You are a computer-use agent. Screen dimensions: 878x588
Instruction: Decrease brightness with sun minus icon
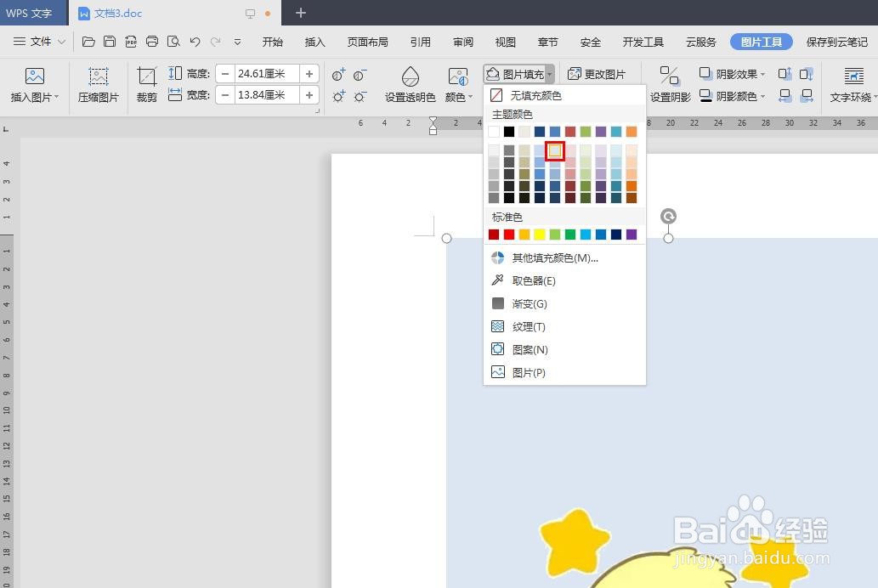[x=360, y=96]
